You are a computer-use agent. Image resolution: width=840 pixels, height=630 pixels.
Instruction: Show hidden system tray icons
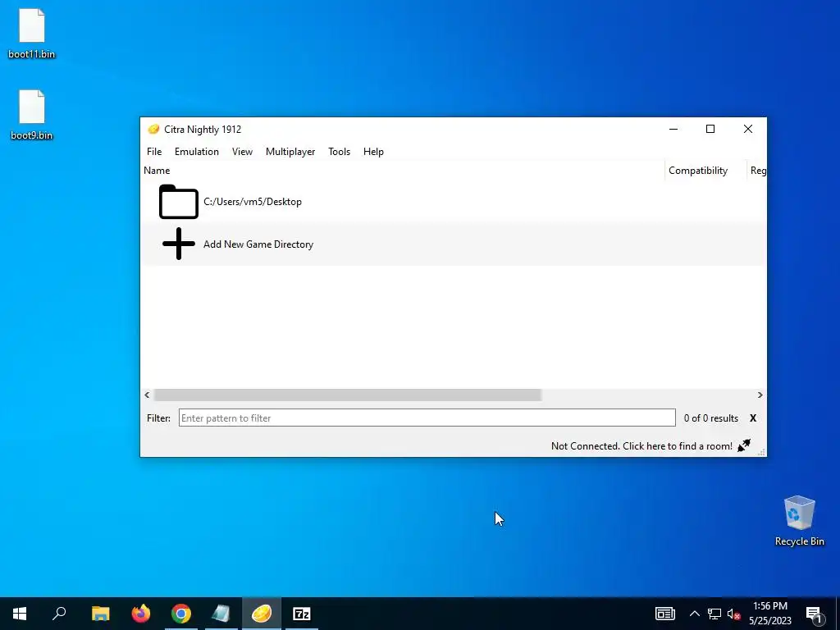[x=694, y=614]
